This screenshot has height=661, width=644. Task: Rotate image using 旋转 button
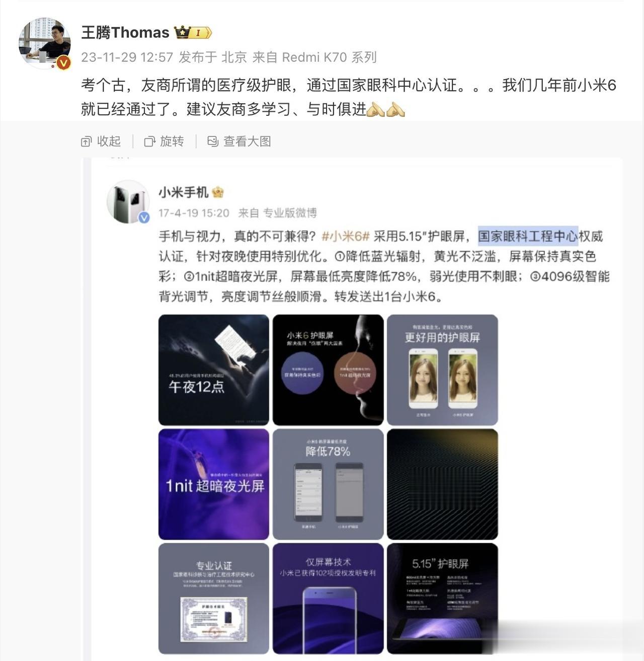(x=164, y=141)
